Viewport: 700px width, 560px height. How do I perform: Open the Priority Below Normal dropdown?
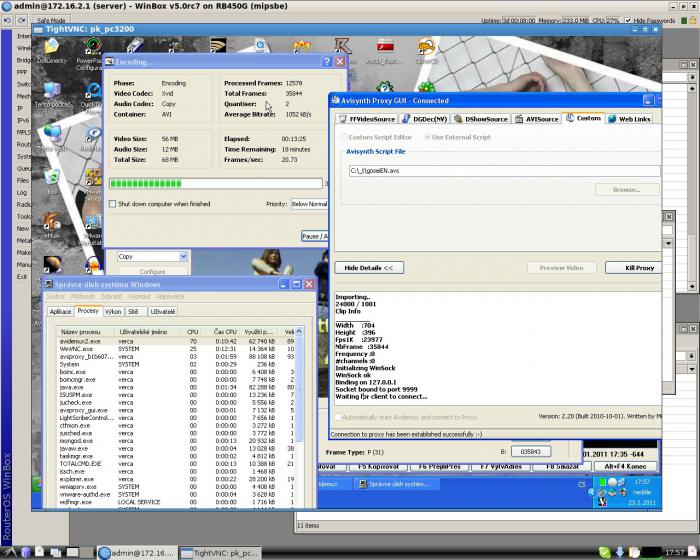point(309,204)
